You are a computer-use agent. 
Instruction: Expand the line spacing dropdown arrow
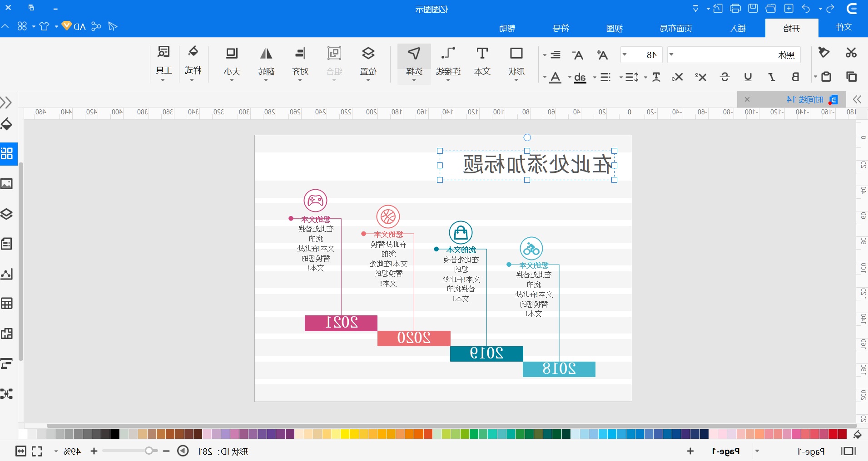(x=620, y=77)
